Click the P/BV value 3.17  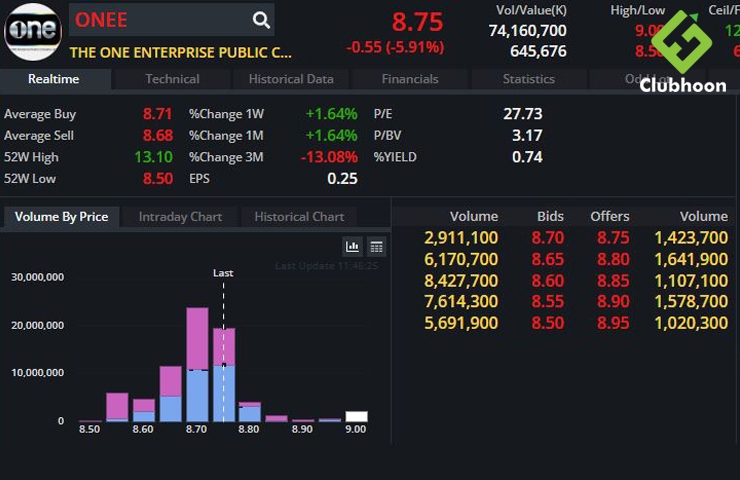527,135
